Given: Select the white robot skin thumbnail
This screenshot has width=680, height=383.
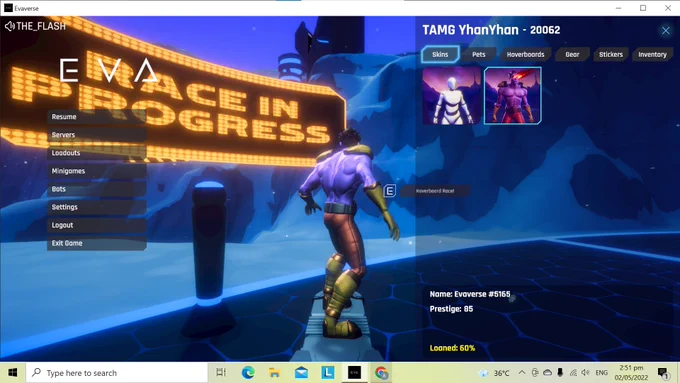Looking at the screenshot, I should (451, 95).
